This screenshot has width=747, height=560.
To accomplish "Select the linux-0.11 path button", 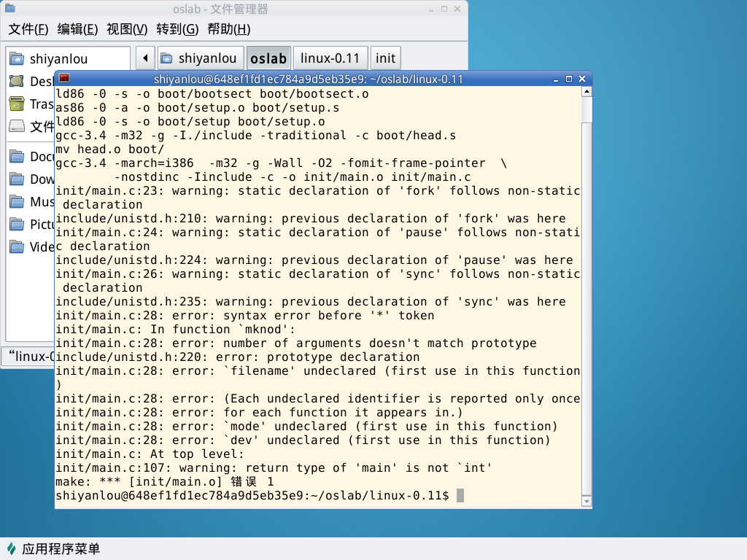I will click(330, 58).
